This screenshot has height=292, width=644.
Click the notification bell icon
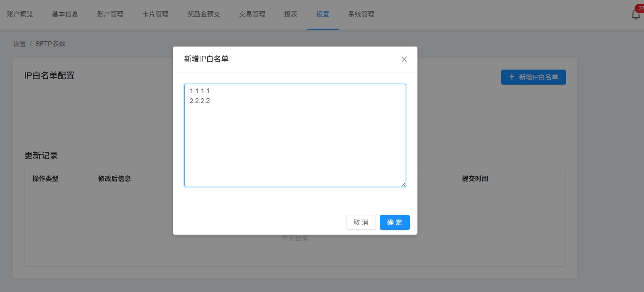(636, 15)
